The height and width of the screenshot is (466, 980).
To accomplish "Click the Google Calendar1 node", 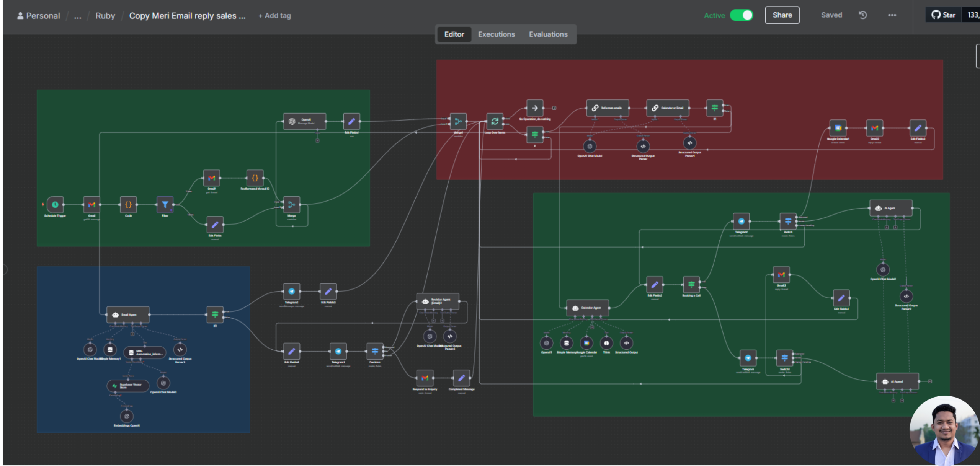I will pyautogui.click(x=838, y=128).
